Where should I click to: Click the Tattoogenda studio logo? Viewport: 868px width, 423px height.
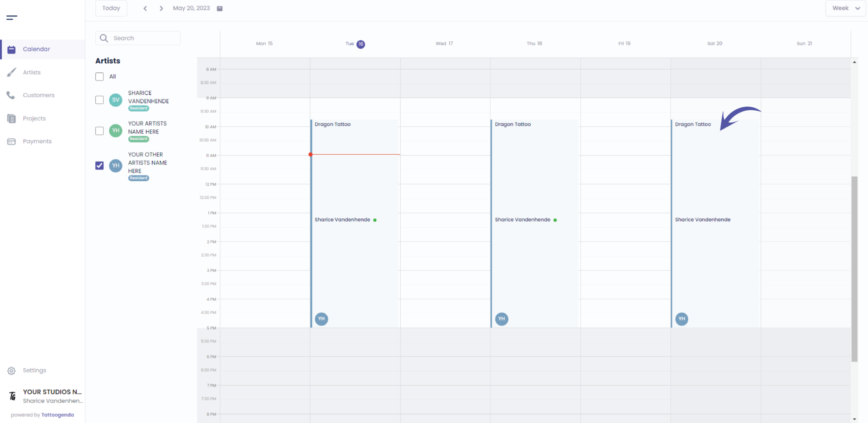tap(12, 396)
